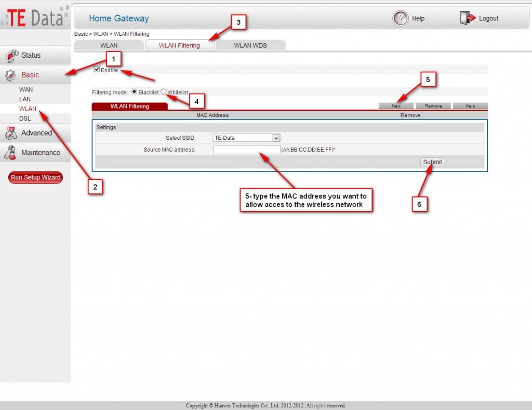Click the Logout door icon
532x410 pixels.
pos(468,18)
